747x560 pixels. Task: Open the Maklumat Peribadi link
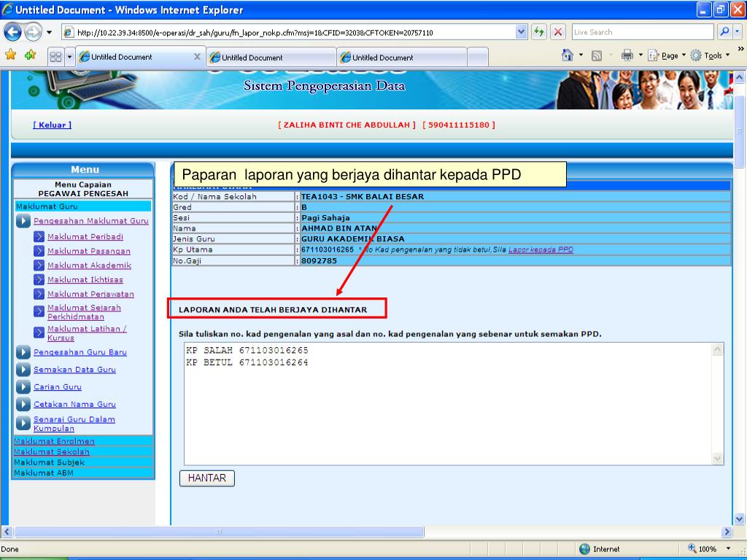[x=85, y=237]
